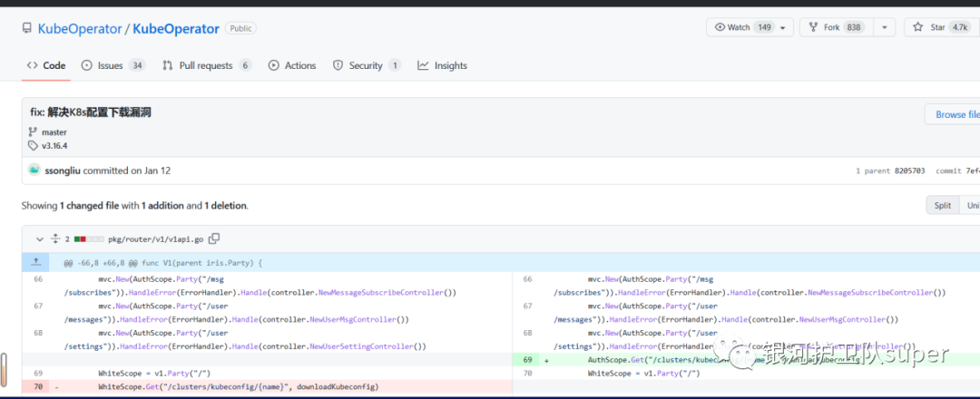
Task: Click the expand-all lines icon in file header
Action: coord(55,238)
